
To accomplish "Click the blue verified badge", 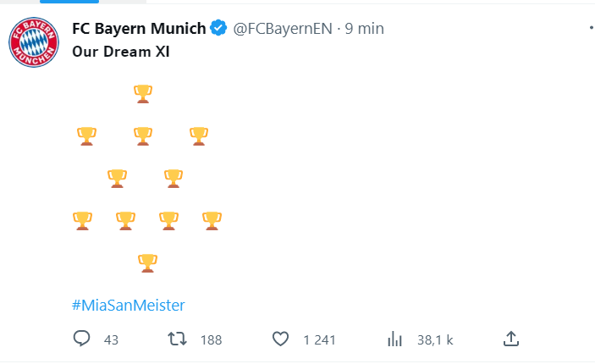I will pyautogui.click(x=218, y=29).
